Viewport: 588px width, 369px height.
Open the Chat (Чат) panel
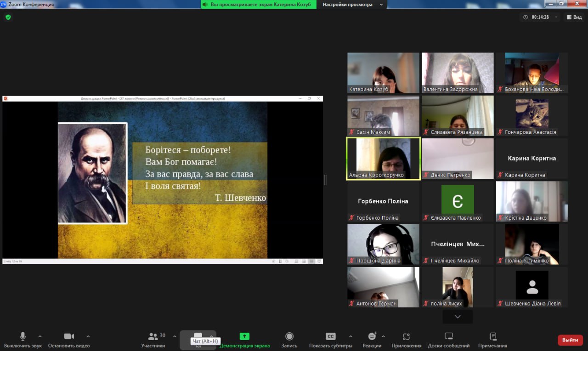click(x=198, y=336)
